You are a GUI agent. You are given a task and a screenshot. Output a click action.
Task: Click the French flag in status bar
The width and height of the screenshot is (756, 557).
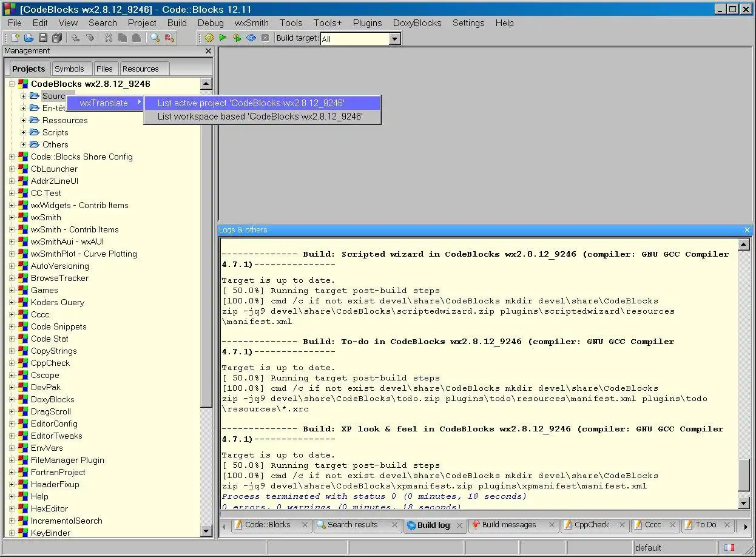[729, 547]
